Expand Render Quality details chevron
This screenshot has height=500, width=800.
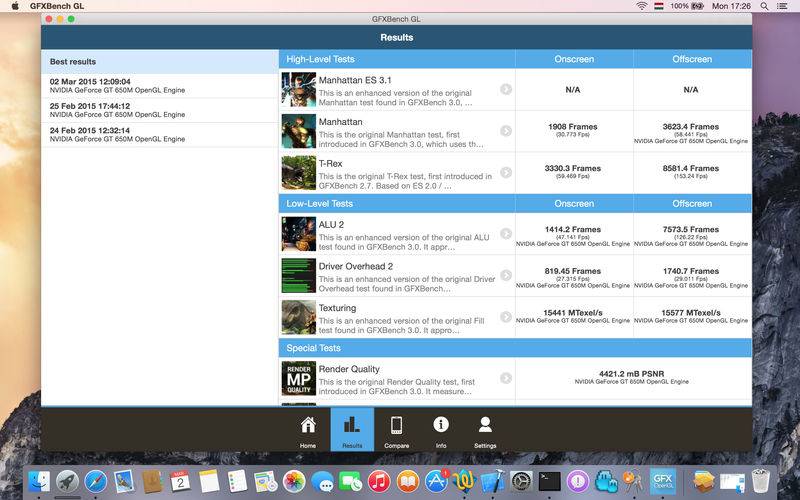(x=506, y=378)
